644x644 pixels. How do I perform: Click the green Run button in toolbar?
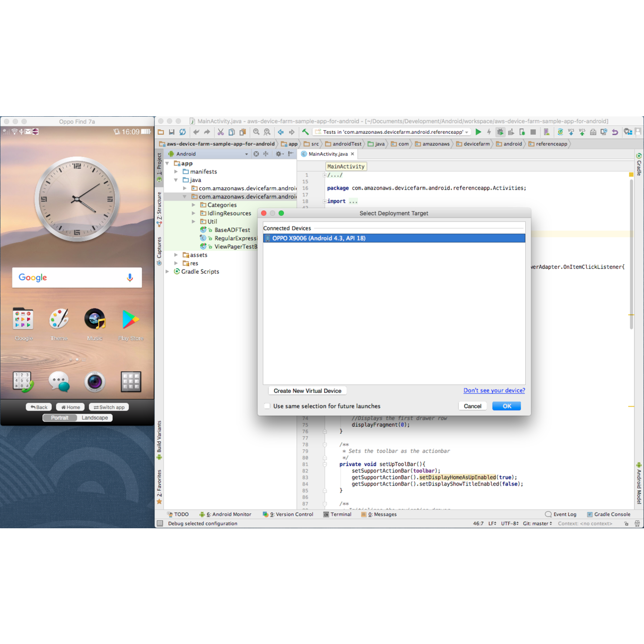click(x=478, y=132)
